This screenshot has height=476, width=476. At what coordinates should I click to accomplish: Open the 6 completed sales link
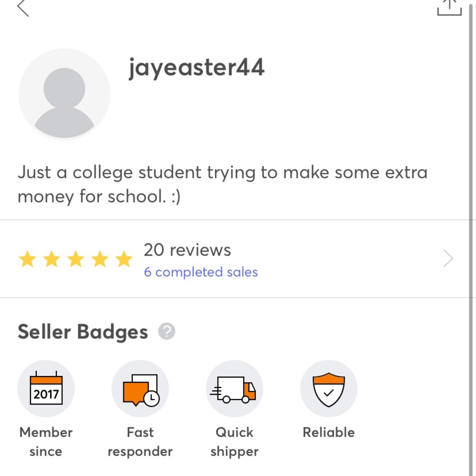[x=200, y=272]
